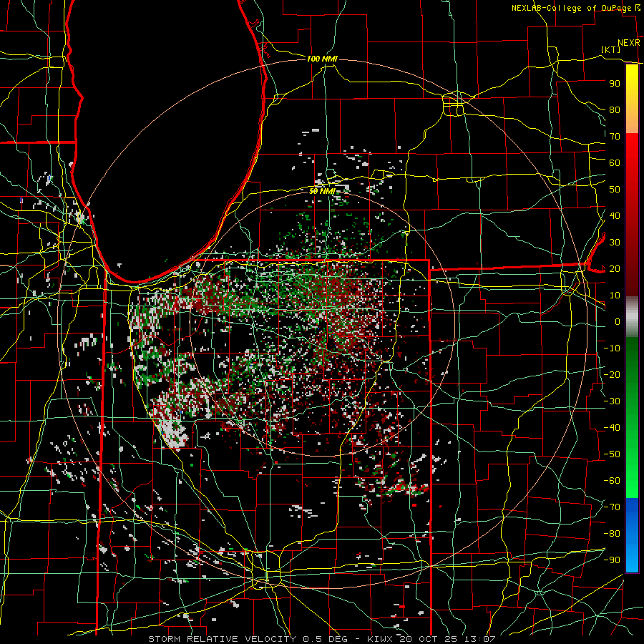The width and height of the screenshot is (644, 644).
Task: Click the NEXR label above the color scale
Action: pos(629,43)
